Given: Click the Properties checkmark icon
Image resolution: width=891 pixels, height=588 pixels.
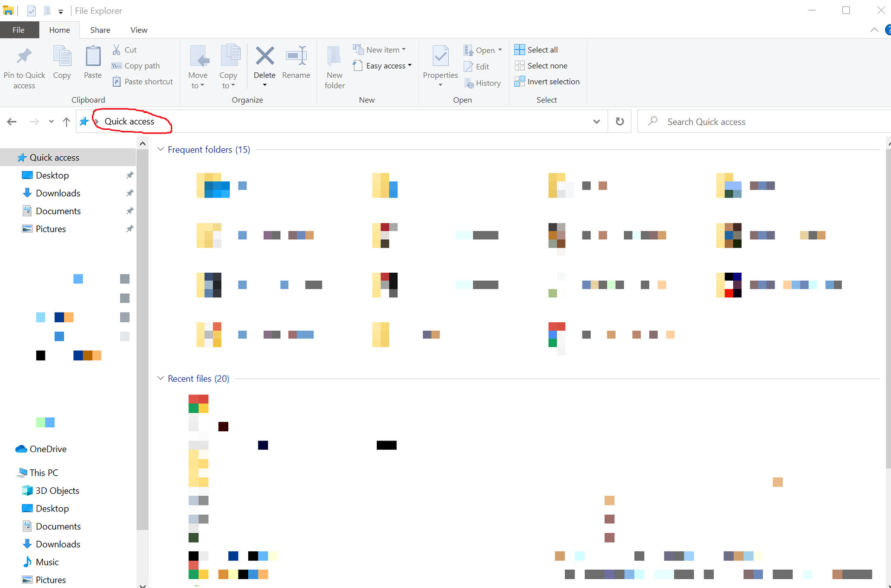Looking at the screenshot, I should pos(440,57).
